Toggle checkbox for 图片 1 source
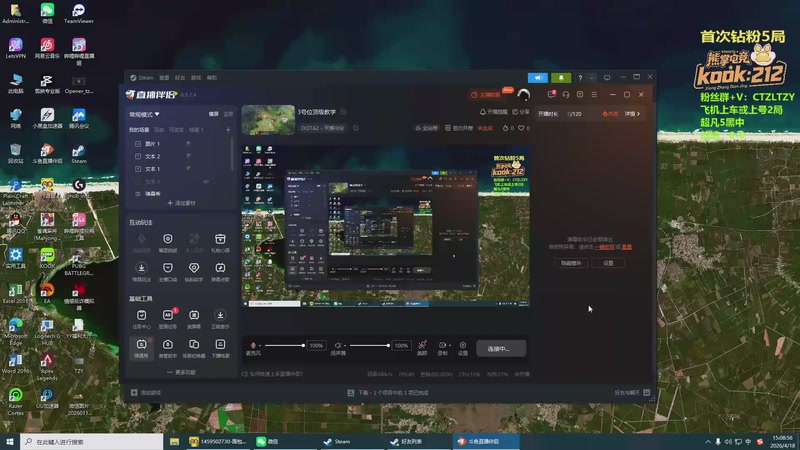Screen dimensions: 800x450 point(138,144)
